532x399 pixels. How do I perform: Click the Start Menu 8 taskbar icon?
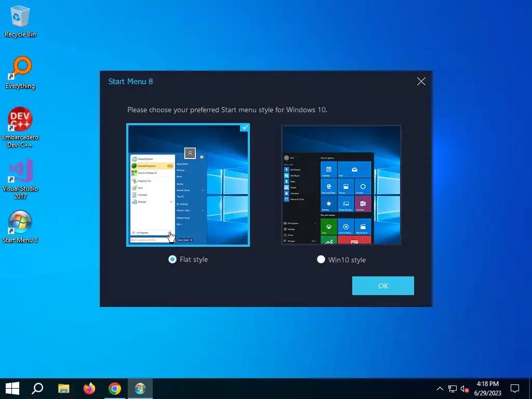pyautogui.click(x=140, y=389)
